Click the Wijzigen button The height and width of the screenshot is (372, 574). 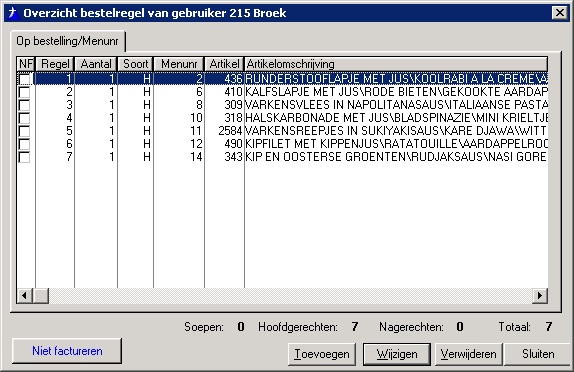tap(397, 354)
